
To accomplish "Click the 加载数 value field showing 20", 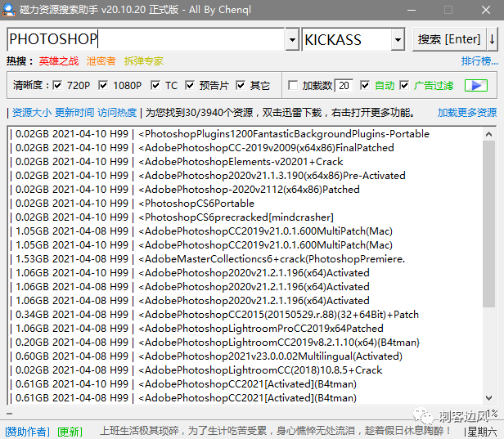I will 344,85.
